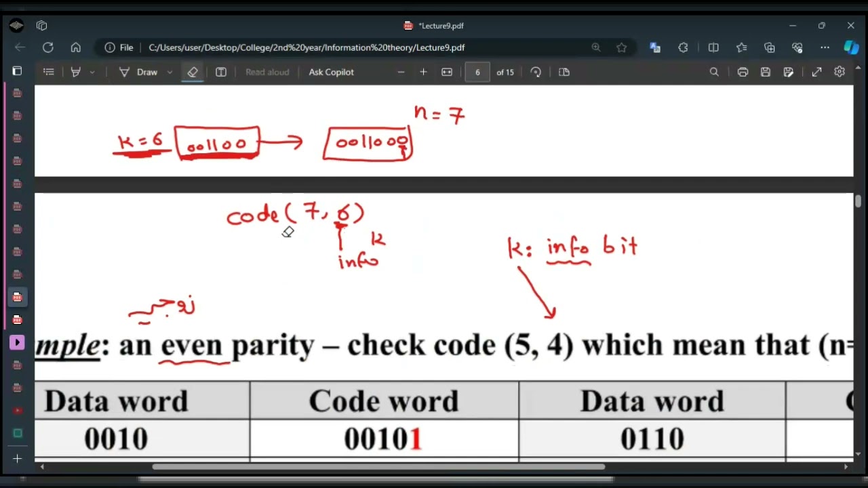
Task: Click the address bar file path
Action: coord(307,47)
